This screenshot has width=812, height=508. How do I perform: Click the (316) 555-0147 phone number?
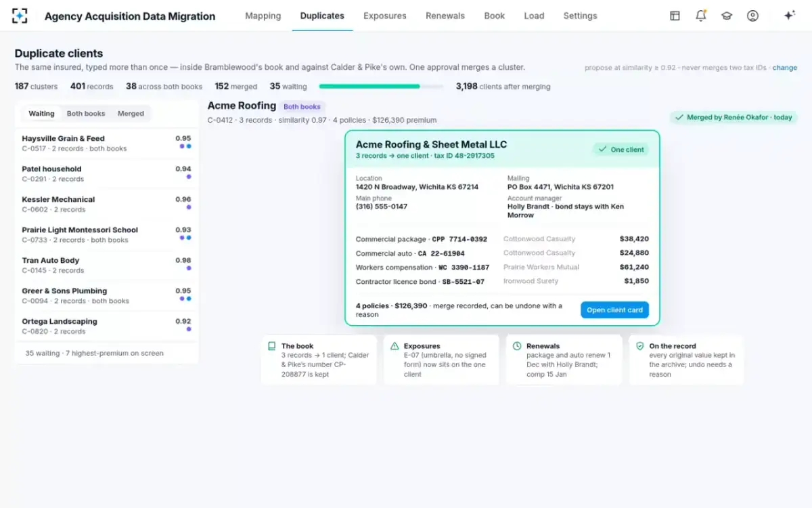coord(382,207)
